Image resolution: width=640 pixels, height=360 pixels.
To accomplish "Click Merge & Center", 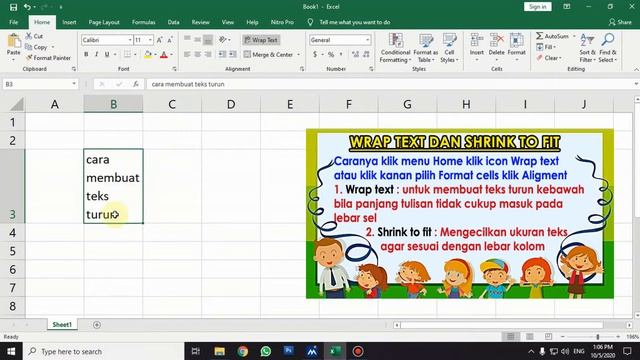I will 269,54.
